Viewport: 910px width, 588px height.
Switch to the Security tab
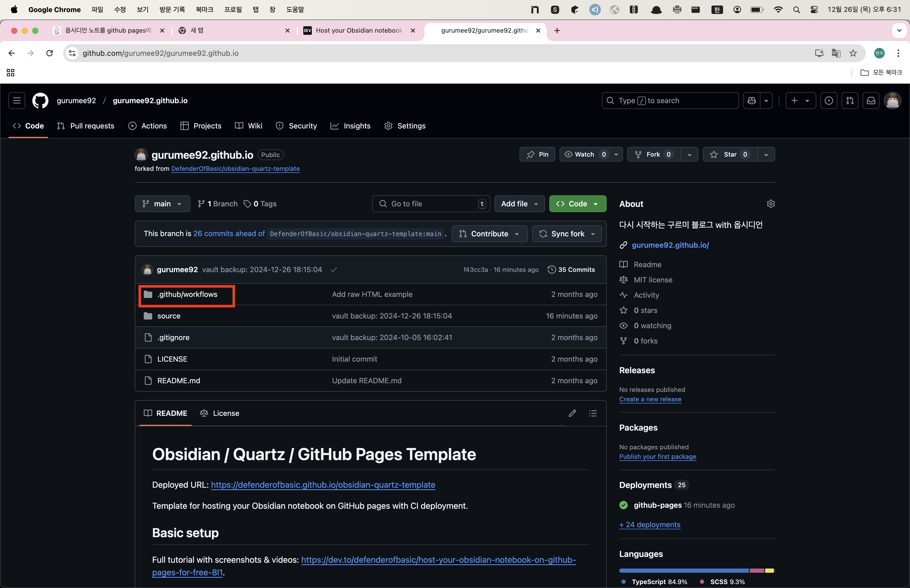296,126
